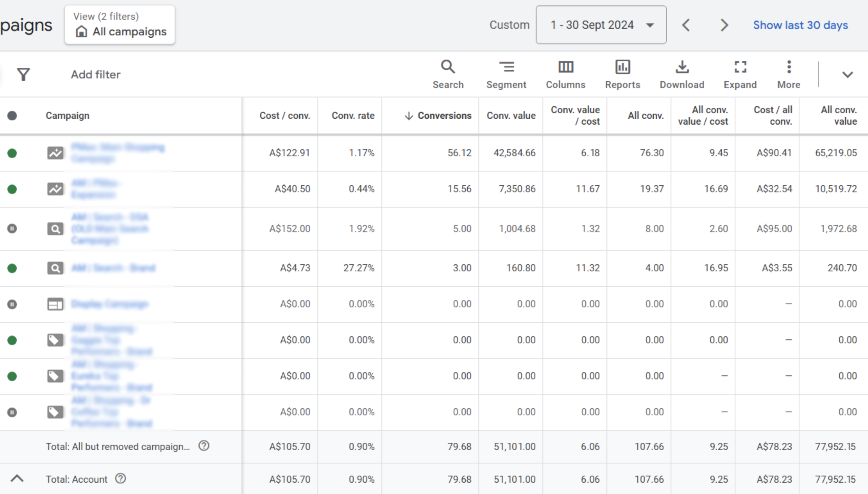
Task: Click the campaign type icon in the A$40.50 row
Action: point(55,189)
